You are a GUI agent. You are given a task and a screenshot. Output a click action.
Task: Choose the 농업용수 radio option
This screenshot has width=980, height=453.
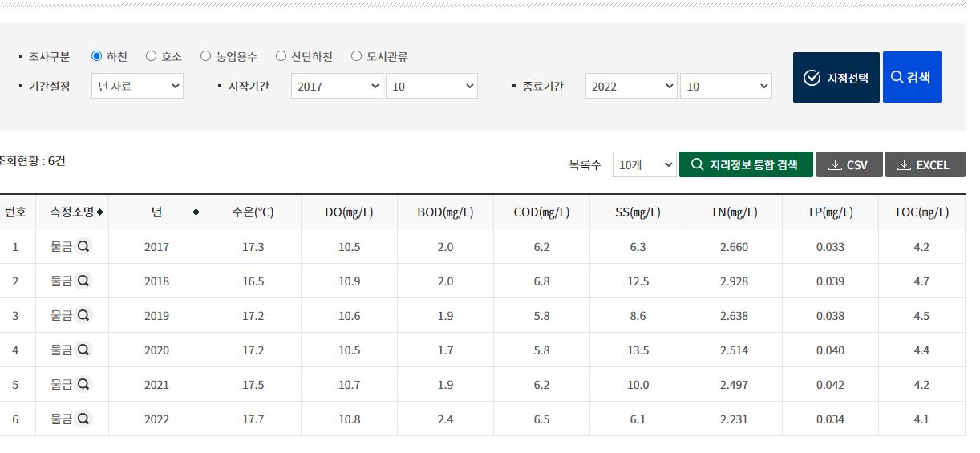coord(206,56)
